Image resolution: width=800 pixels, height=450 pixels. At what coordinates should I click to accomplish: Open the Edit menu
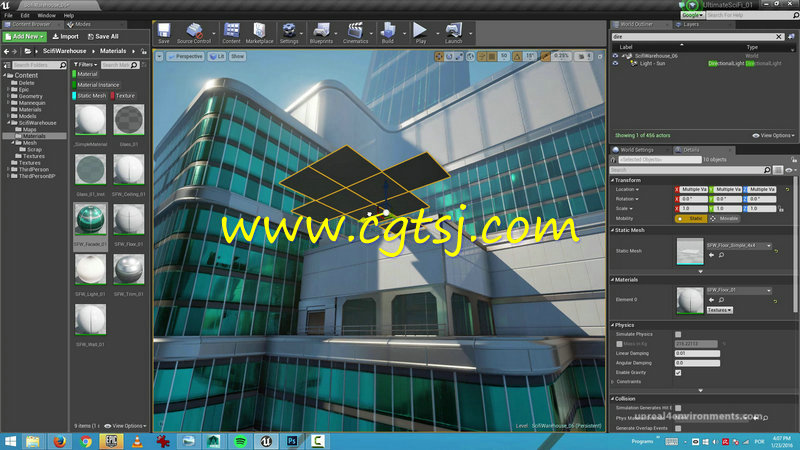point(24,15)
